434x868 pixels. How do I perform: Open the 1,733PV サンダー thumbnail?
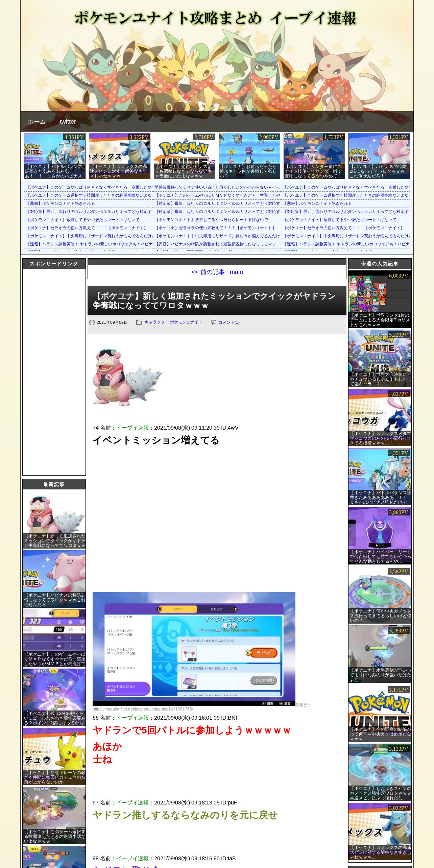pyautogui.click(x=314, y=156)
